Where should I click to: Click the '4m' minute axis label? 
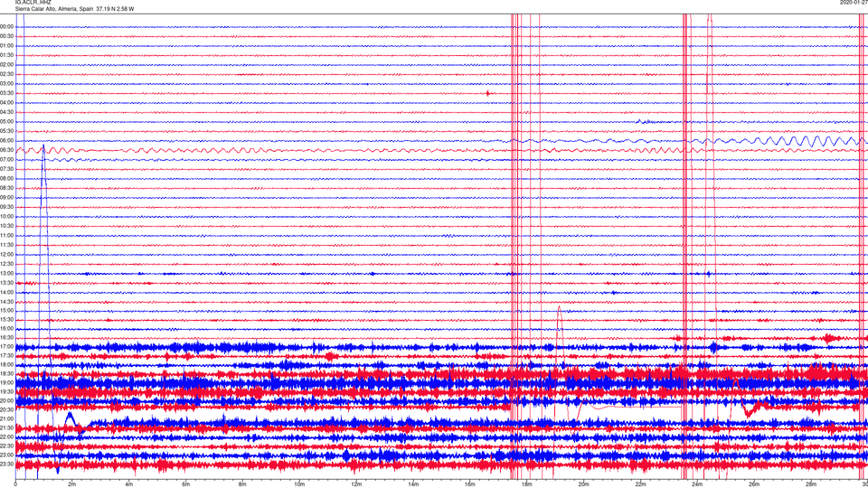coord(129,484)
